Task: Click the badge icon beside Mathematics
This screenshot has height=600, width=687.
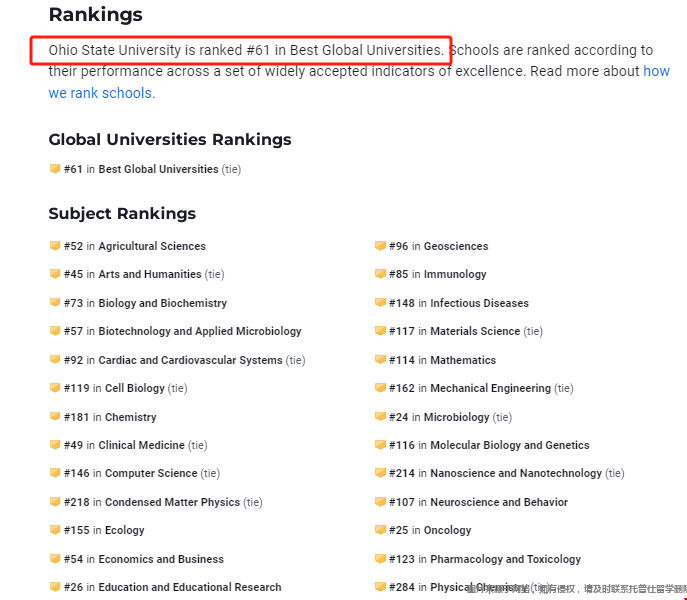Action: tap(380, 359)
